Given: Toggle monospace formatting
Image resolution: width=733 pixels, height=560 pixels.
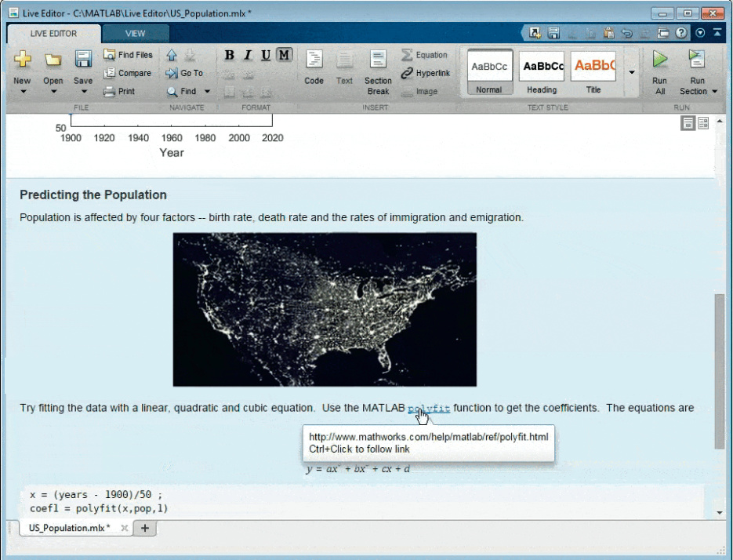Looking at the screenshot, I should pyautogui.click(x=284, y=55).
